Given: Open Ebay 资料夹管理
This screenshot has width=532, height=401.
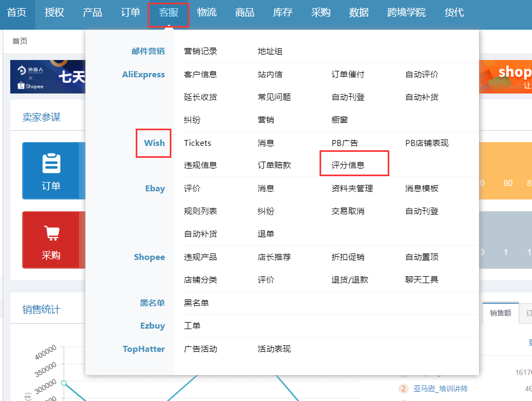Looking at the screenshot, I should click(x=352, y=188).
